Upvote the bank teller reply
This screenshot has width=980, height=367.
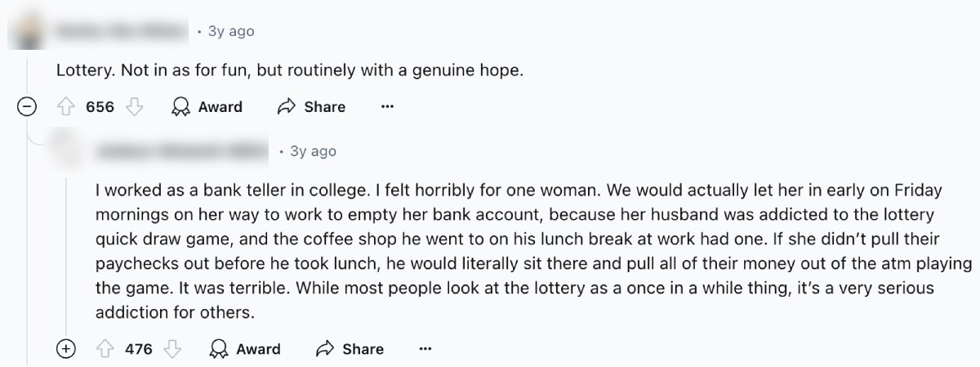point(105,349)
